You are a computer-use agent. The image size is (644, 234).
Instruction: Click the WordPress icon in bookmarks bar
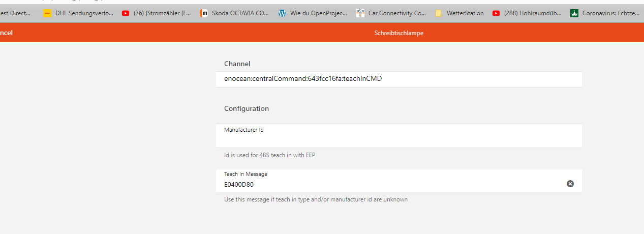[x=282, y=14]
